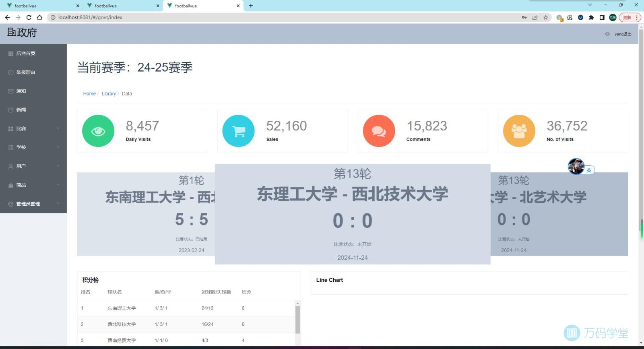Click the 积分榜 table scrollbar
The image size is (644, 349).
click(x=297, y=320)
